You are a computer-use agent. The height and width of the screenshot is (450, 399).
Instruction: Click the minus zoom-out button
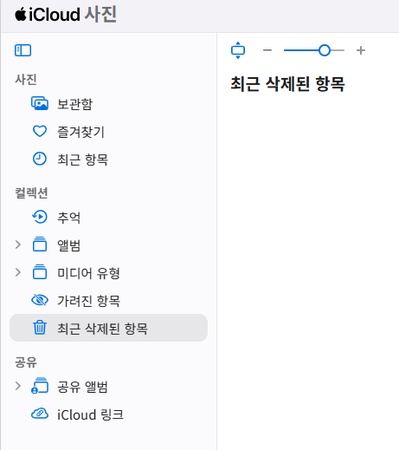pos(267,50)
